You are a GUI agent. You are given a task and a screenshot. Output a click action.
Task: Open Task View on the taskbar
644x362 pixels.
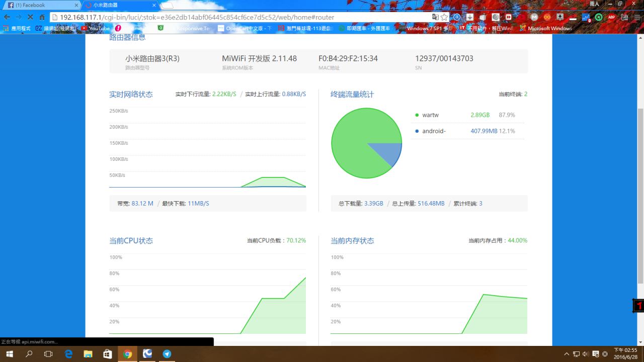tap(48, 354)
